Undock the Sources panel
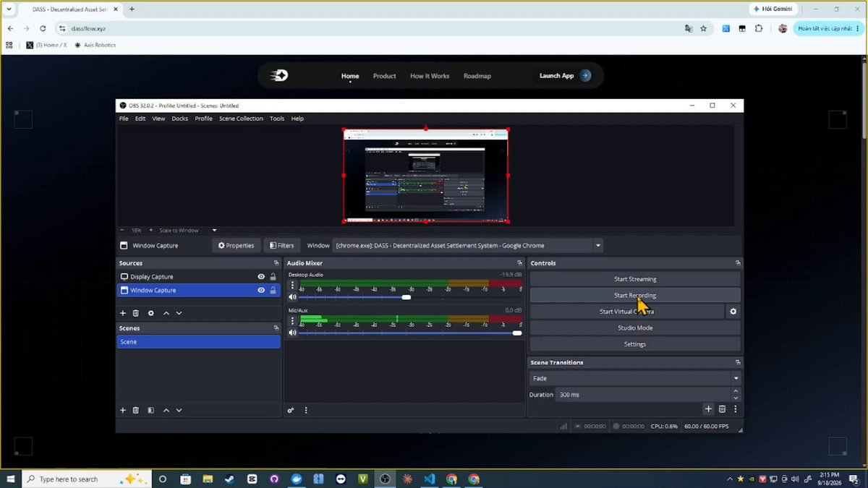Image resolution: width=868 pixels, height=488 pixels. pyautogui.click(x=276, y=263)
